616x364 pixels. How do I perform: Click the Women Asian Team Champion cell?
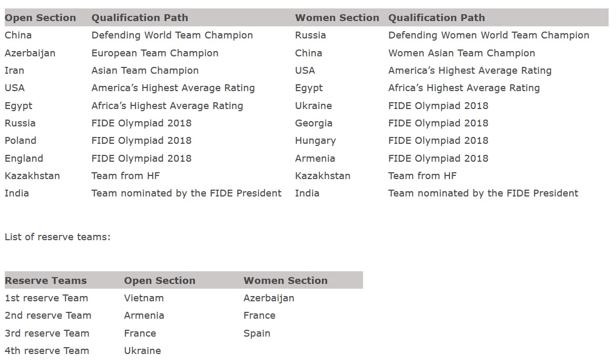[x=462, y=53]
